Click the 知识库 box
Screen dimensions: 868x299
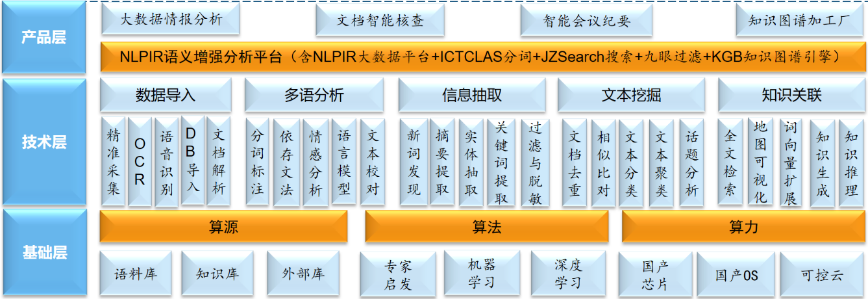(x=217, y=274)
